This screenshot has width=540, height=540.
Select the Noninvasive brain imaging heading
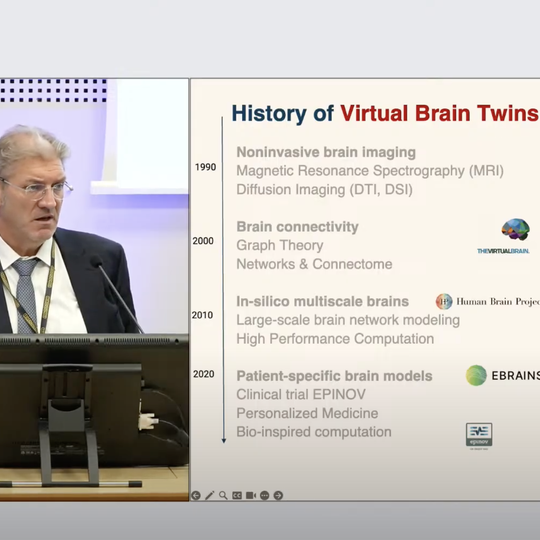(x=326, y=152)
